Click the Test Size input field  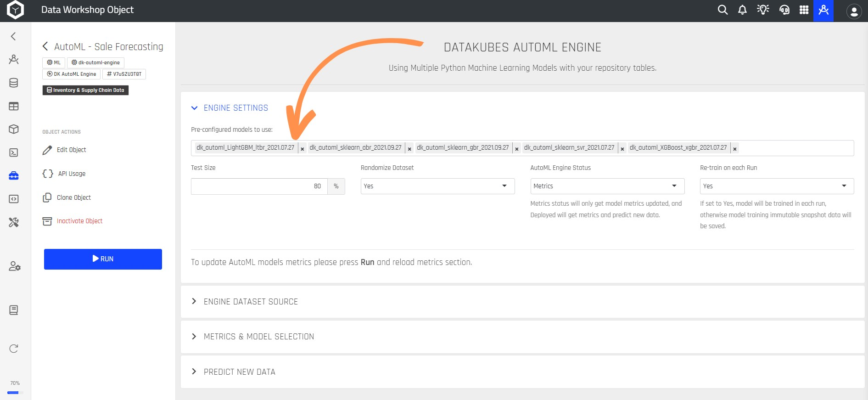(259, 186)
